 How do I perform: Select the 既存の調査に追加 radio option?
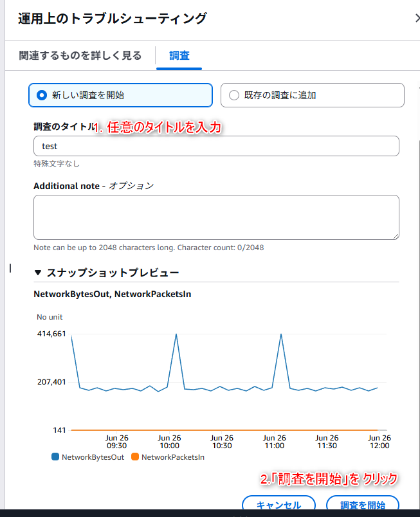(312, 95)
